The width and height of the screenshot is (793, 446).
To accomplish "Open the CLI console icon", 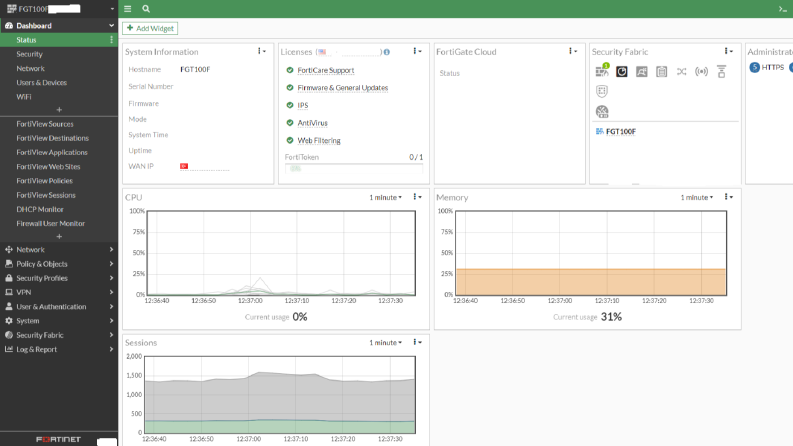I will [782, 9].
